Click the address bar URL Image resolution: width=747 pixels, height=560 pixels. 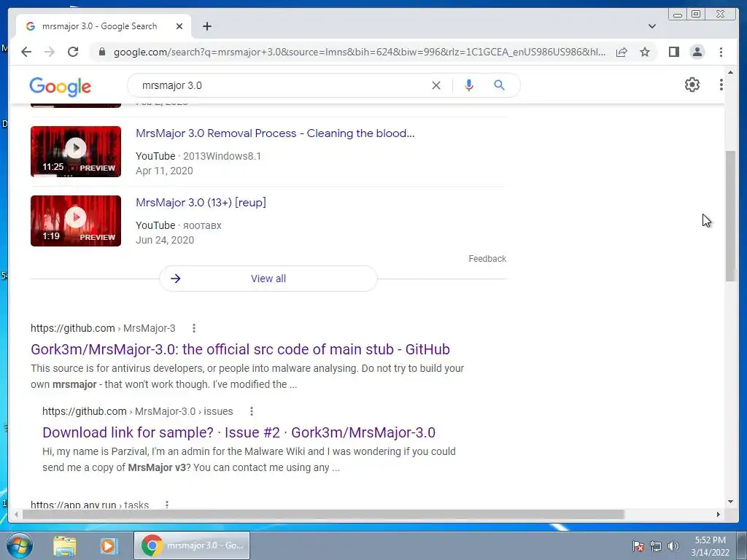point(359,52)
